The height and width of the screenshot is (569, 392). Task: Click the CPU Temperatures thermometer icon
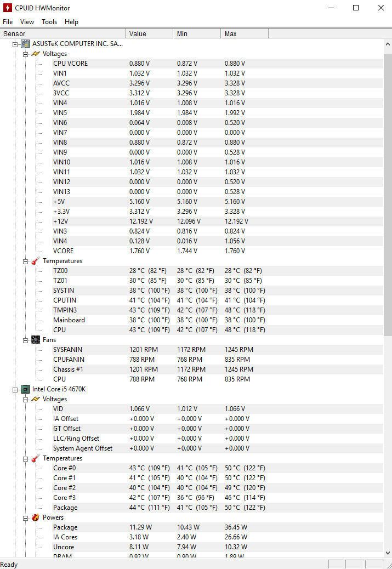pos(36,458)
